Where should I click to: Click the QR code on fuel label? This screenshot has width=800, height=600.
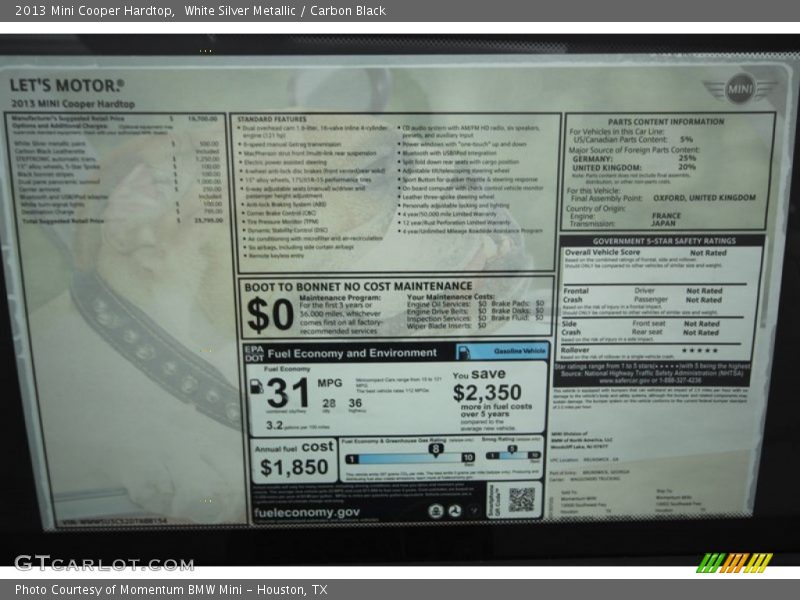click(520, 499)
